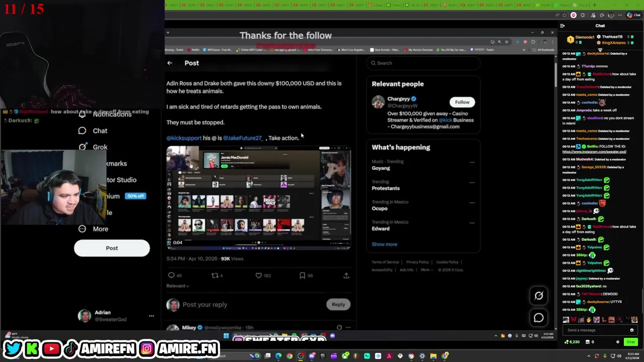Click the Instagram link in BotRix message

(594, 151)
